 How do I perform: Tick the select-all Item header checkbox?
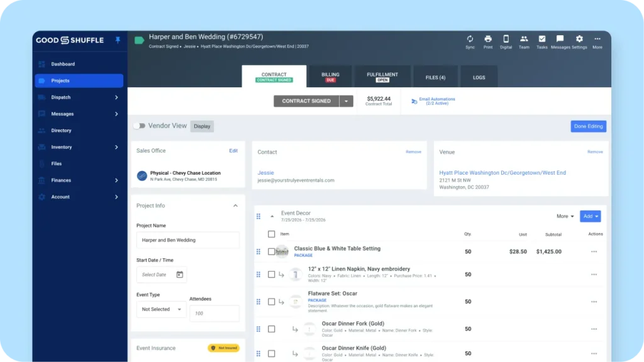[x=272, y=234]
